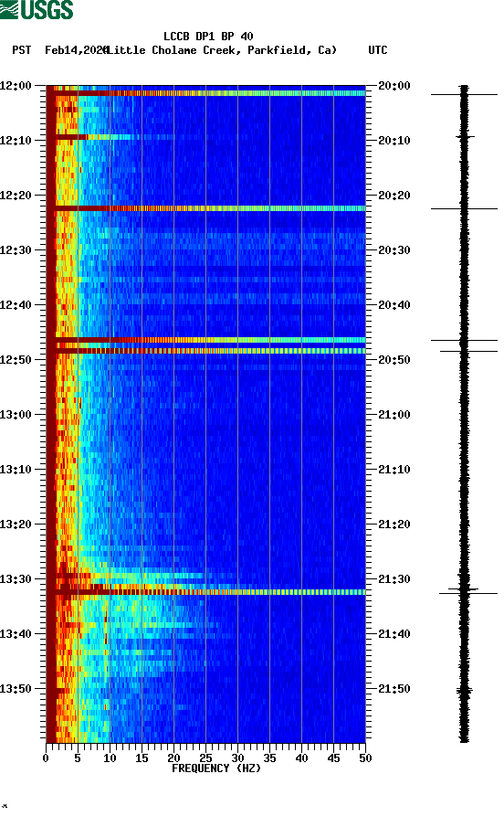
Task: Click the 12:10 PST time label
Action: click(x=16, y=141)
